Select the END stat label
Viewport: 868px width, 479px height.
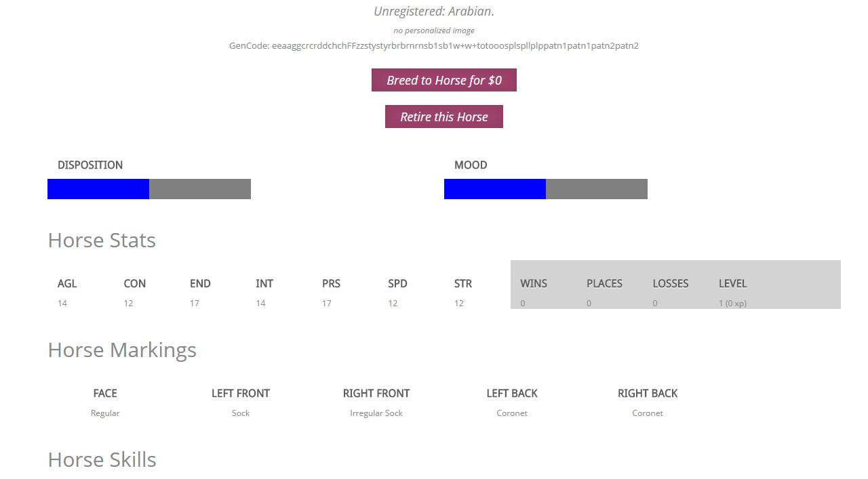coord(200,284)
